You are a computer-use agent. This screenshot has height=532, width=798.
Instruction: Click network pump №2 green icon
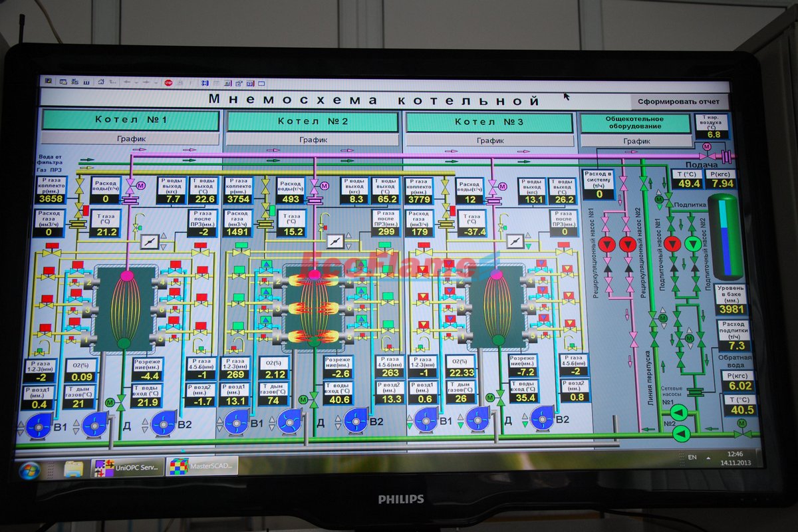[x=681, y=434]
